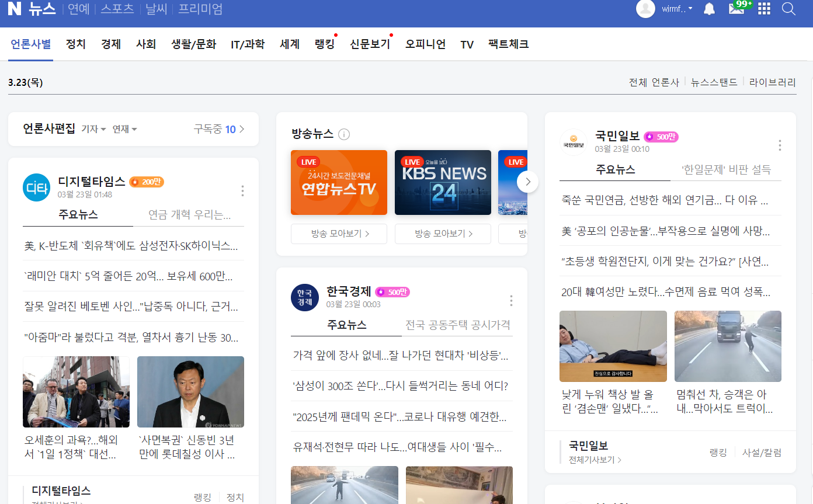Click the 디지털타임스 round logo
The image size is (813, 504).
(36, 187)
